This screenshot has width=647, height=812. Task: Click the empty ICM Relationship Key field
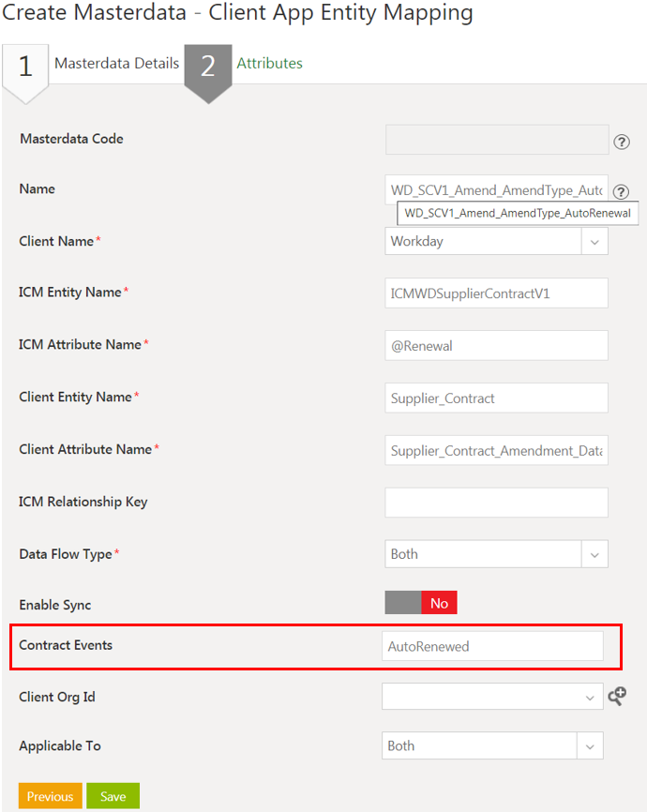pos(496,503)
